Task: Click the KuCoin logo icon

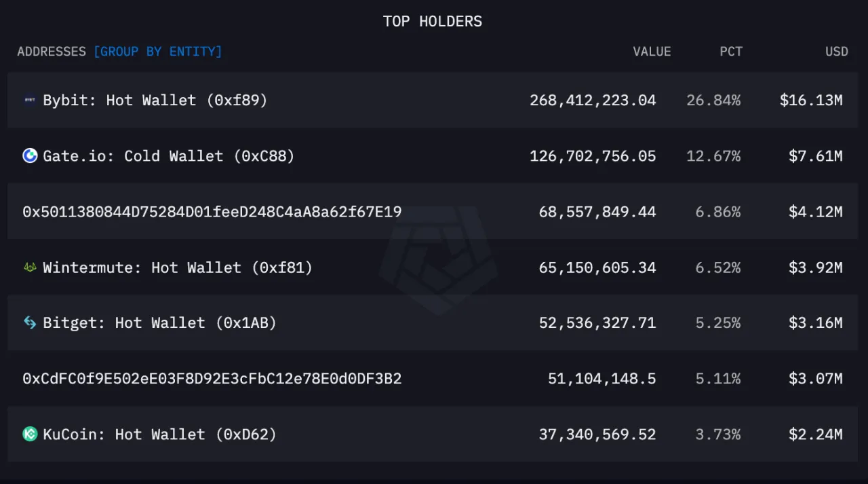Action: click(x=30, y=434)
